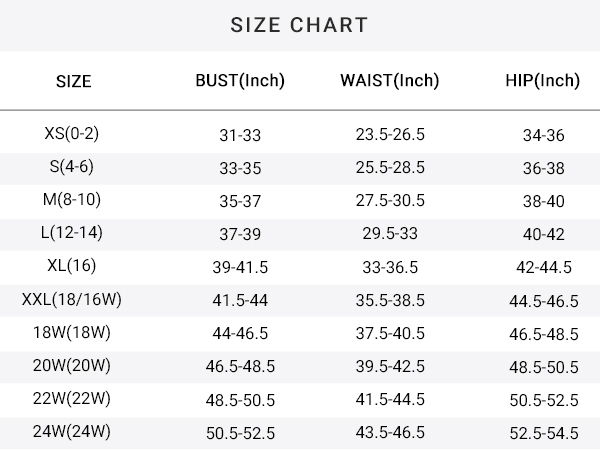Click the XXL(18/16W) size row label
Viewport: 600px width, 450px height.
coord(72,299)
